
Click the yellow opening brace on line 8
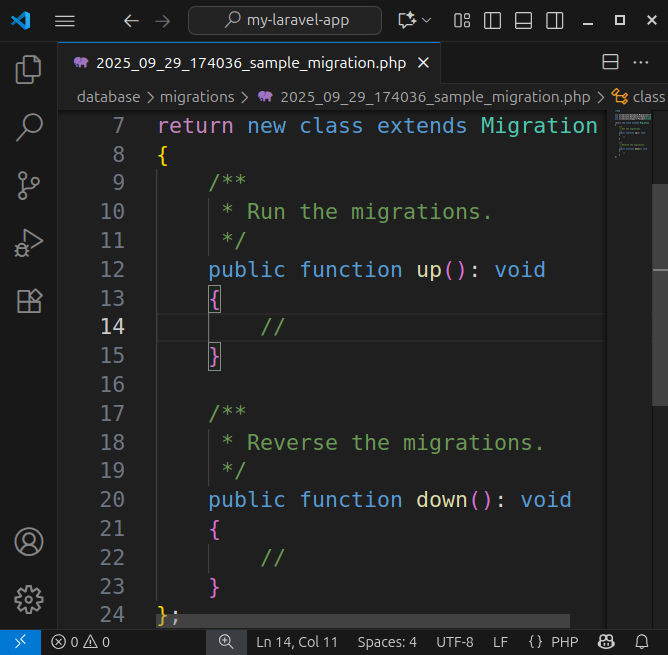point(162,155)
